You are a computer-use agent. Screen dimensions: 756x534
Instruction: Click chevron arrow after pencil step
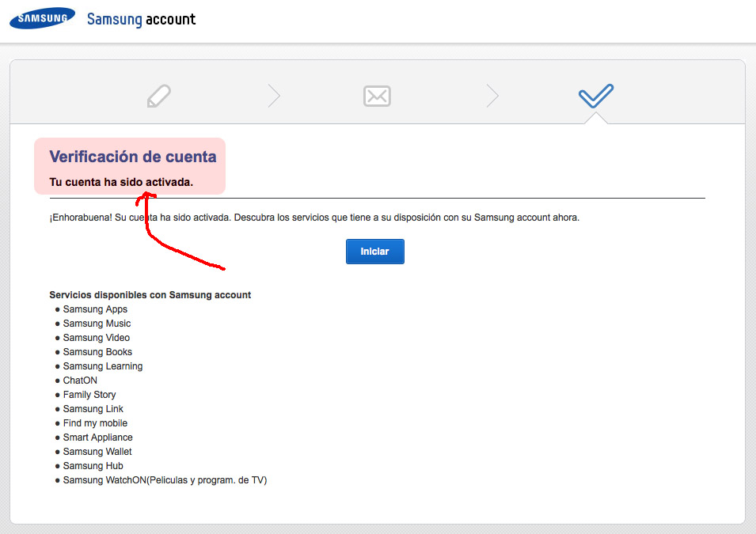pyautogui.click(x=275, y=96)
